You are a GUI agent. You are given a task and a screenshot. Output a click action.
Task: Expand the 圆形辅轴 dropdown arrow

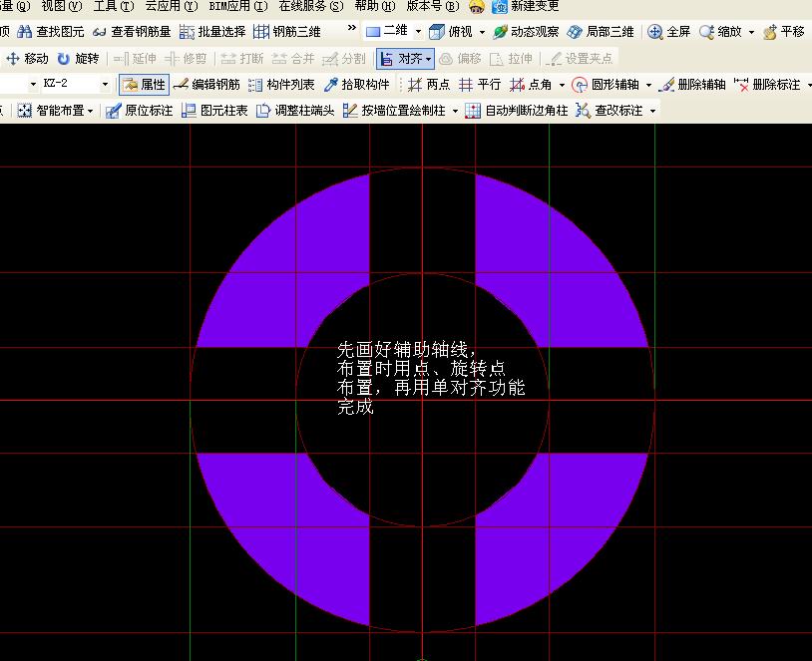click(648, 85)
